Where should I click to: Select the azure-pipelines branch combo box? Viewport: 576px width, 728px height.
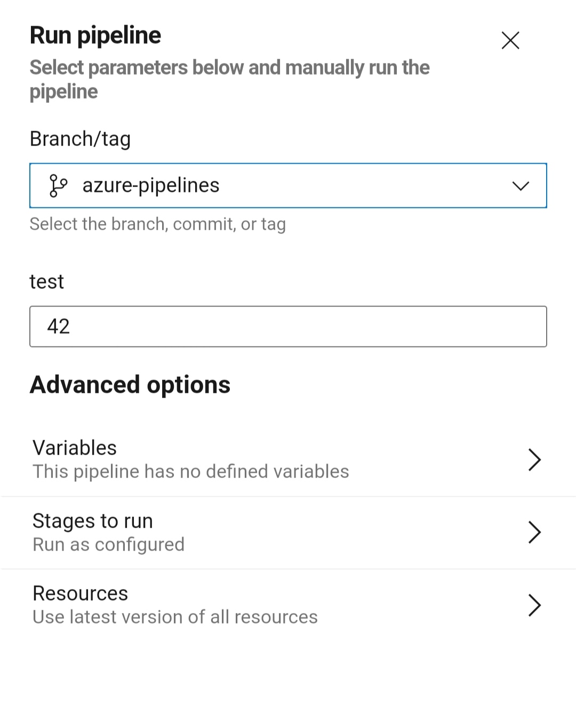pos(288,185)
